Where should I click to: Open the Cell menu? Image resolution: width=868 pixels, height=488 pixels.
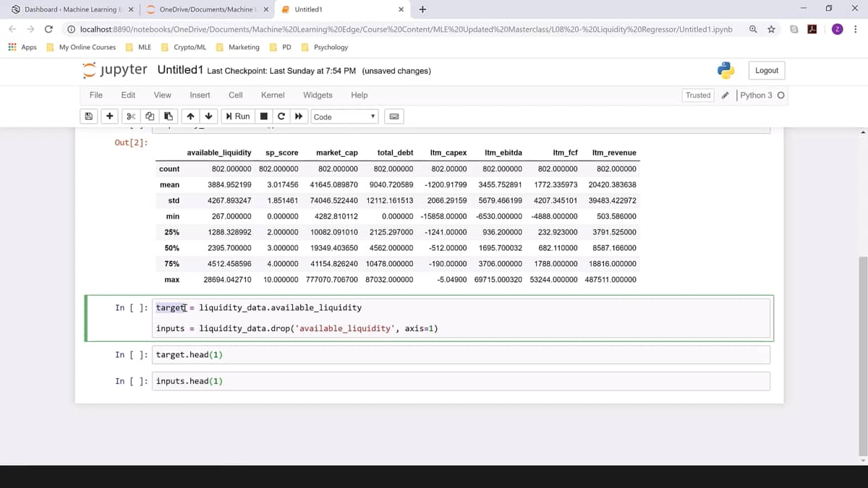[236, 95]
